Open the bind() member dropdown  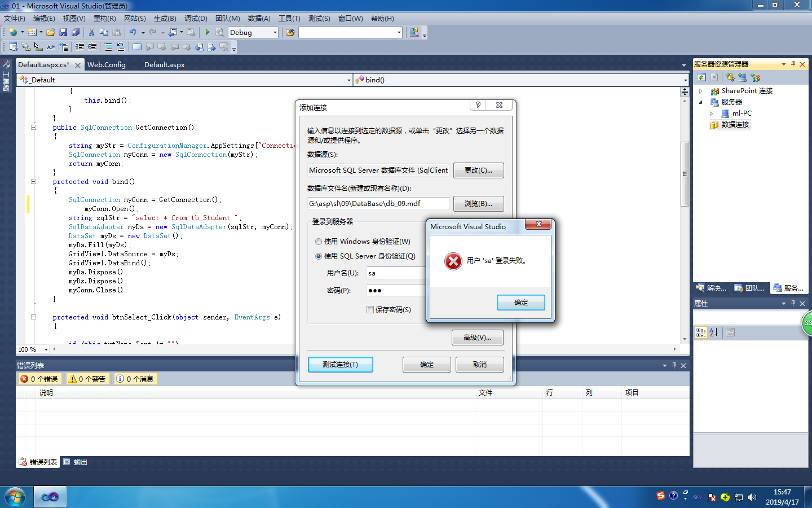pos(686,80)
